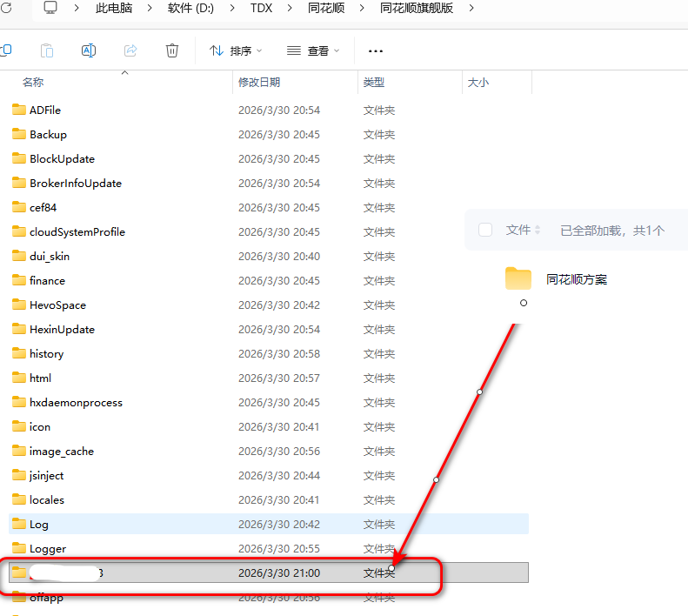
Task: Tick the checkbox beside 文件 in the side panel
Action: [484, 230]
